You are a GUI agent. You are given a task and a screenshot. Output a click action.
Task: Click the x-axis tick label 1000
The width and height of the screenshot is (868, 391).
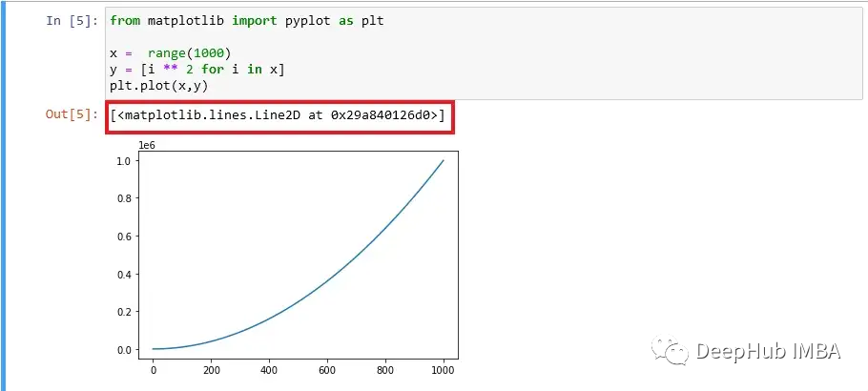pos(444,370)
